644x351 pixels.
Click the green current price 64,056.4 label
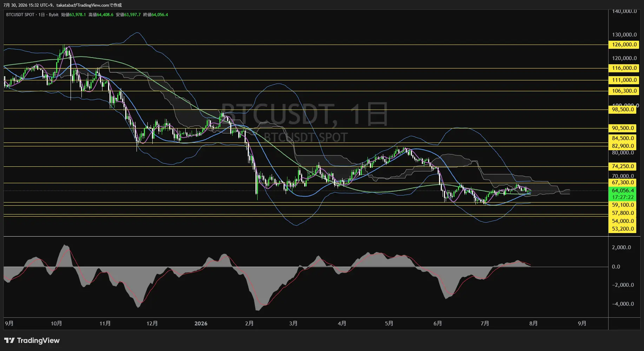click(x=623, y=191)
